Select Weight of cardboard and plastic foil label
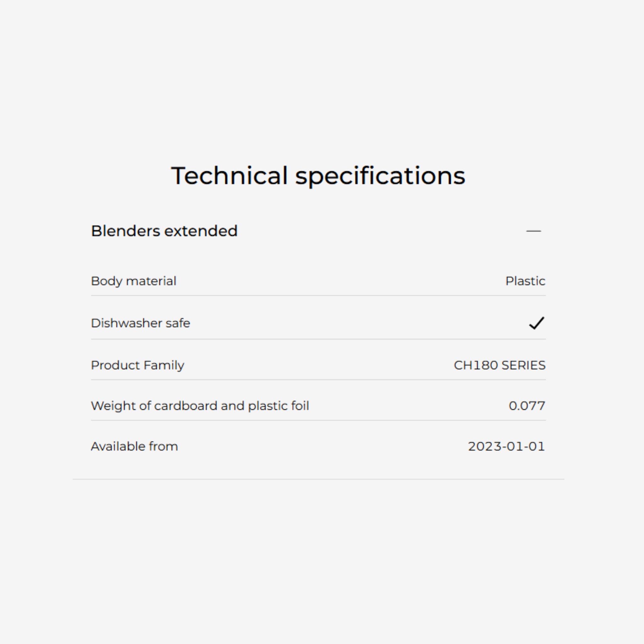This screenshot has width=644, height=644. 200,406
